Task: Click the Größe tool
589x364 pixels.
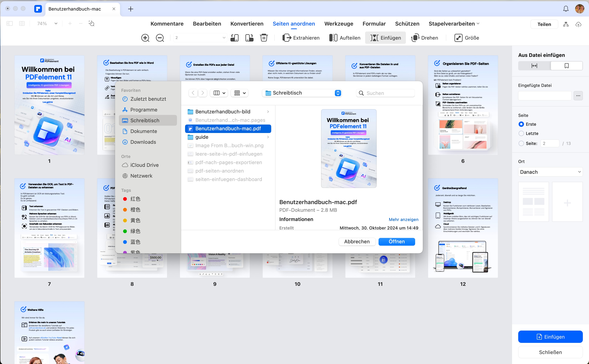Action: (467, 38)
